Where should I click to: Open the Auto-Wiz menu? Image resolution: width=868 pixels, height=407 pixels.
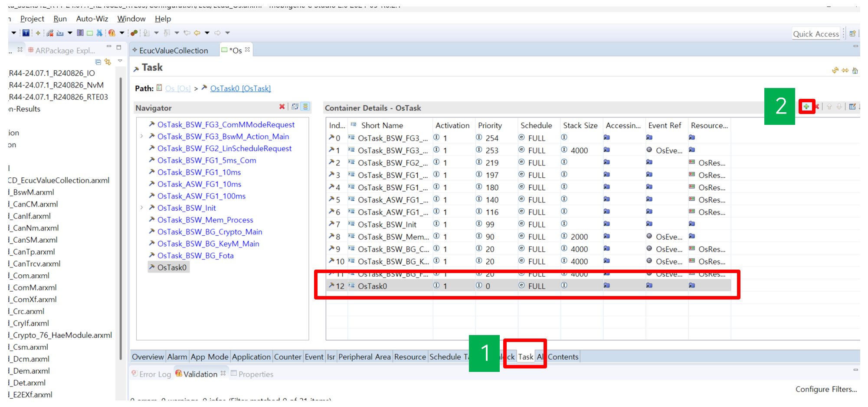point(92,19)
